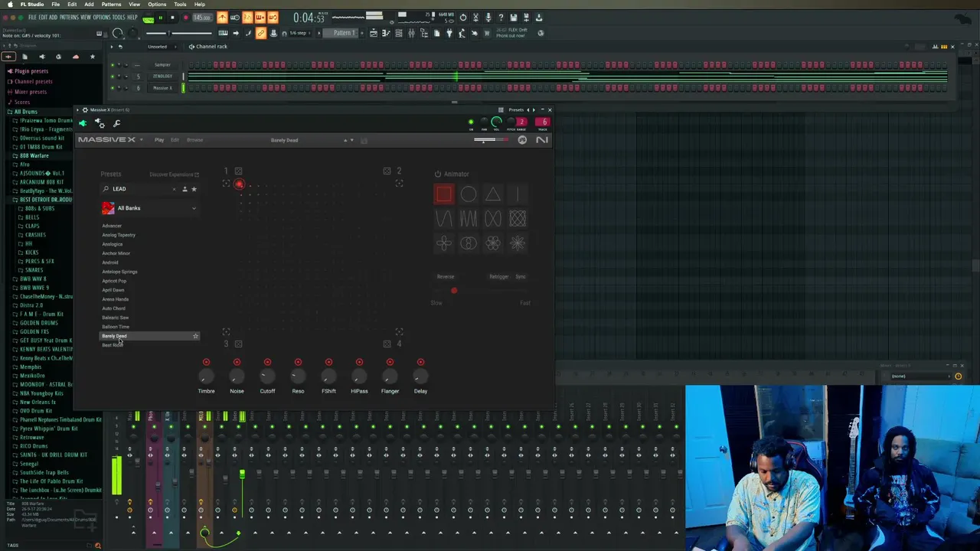Open the mixer from the toolbar icon
980x551 pixels.
411,33
